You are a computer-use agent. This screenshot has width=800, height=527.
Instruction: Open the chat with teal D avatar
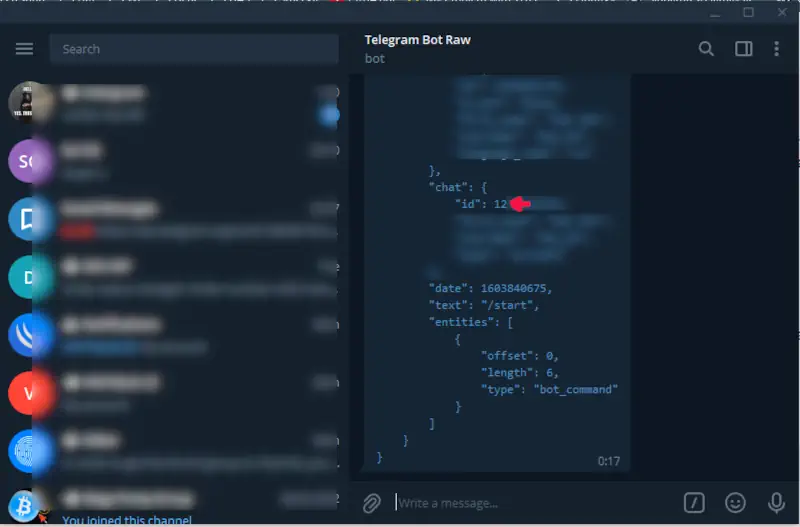click(x=173, y=278)
